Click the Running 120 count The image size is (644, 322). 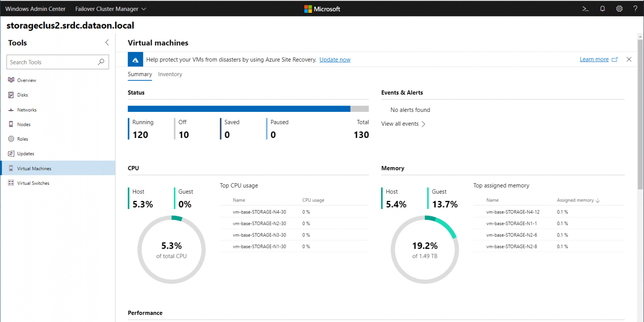point(140,135)
